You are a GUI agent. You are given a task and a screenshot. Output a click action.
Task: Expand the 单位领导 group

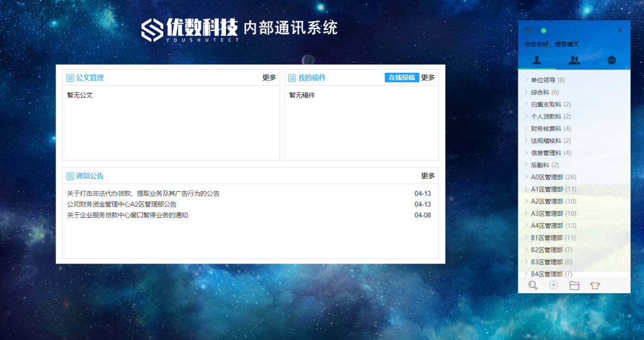point(543,80)
